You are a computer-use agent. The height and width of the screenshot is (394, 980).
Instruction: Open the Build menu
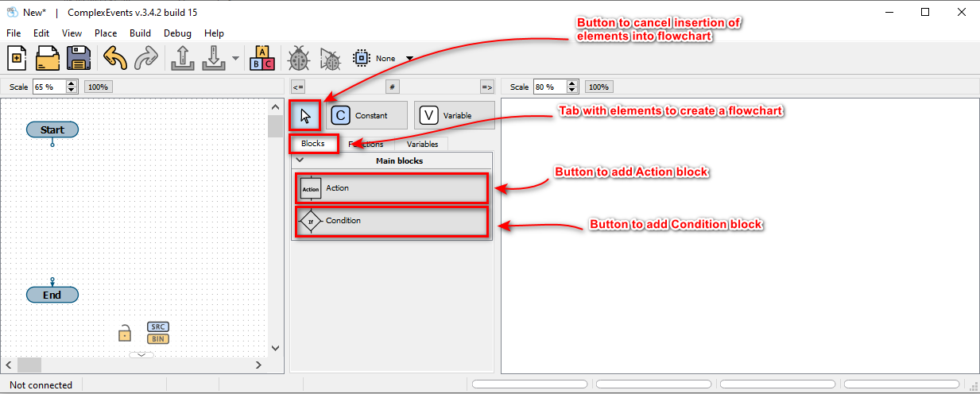pos(140,33)
